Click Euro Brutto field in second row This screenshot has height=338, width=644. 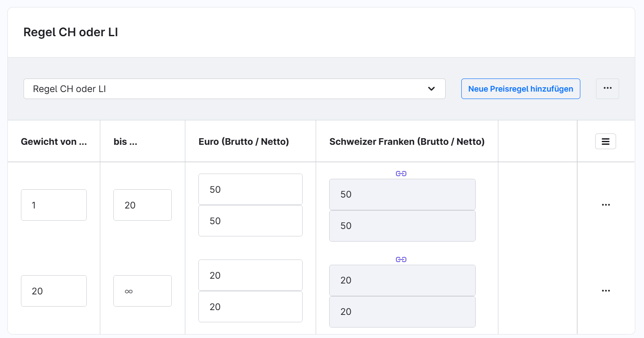(250, 275)
